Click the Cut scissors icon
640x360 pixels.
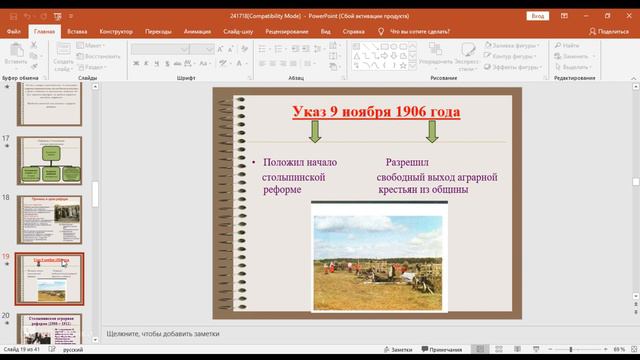coord(34,45)
